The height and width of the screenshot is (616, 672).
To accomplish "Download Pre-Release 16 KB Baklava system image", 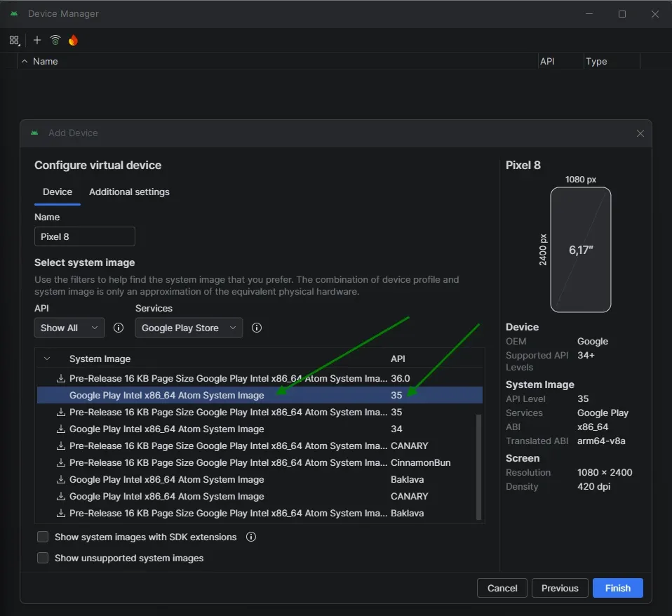I will coord(61,513).
